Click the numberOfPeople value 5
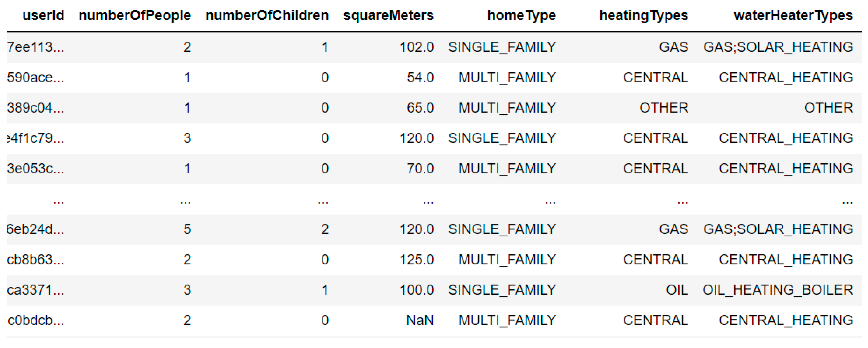The height and width of the screenshot is (348, 868). (x=187, y=229)
